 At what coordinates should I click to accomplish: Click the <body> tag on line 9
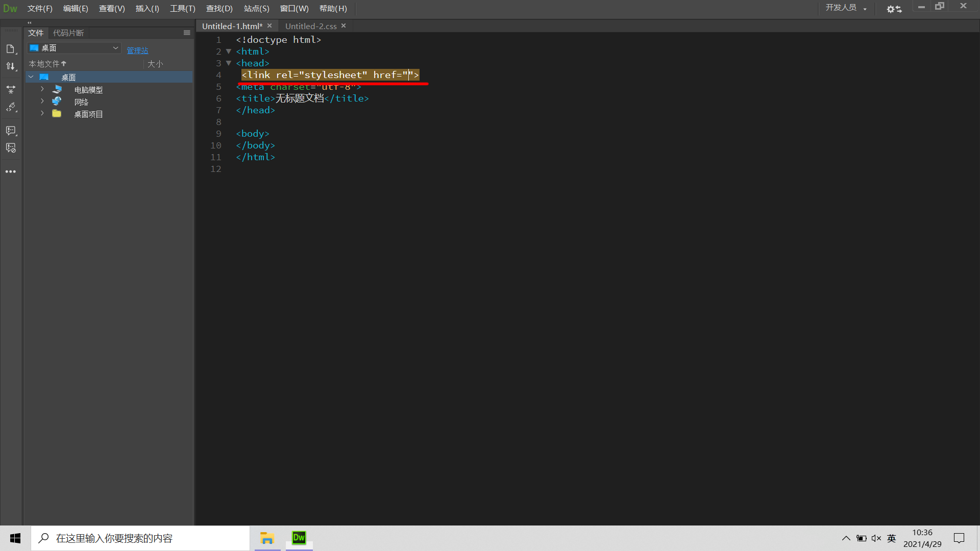click(253, 134)
